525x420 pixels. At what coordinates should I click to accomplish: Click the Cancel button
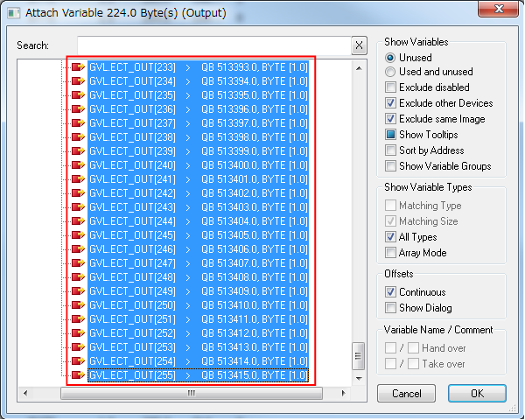[x=407, y=394]
